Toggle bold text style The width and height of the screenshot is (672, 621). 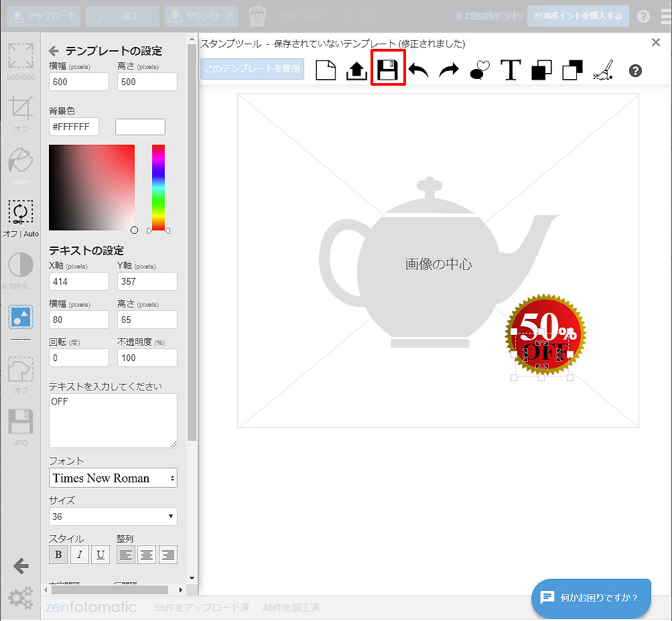pyautogui.click(x=58, y=555)
